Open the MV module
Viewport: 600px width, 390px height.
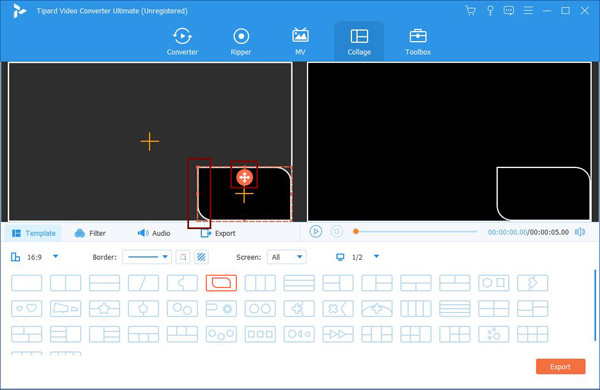click(300, 42)
